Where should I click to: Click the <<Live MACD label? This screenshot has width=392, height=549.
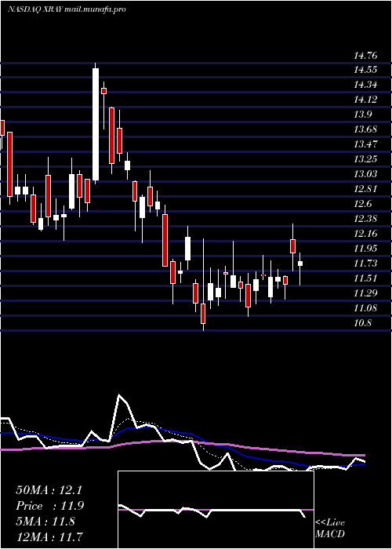(x=330, y=529)
